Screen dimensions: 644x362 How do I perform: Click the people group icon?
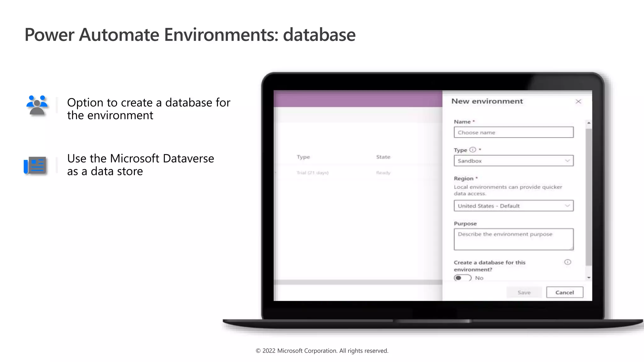37,105
